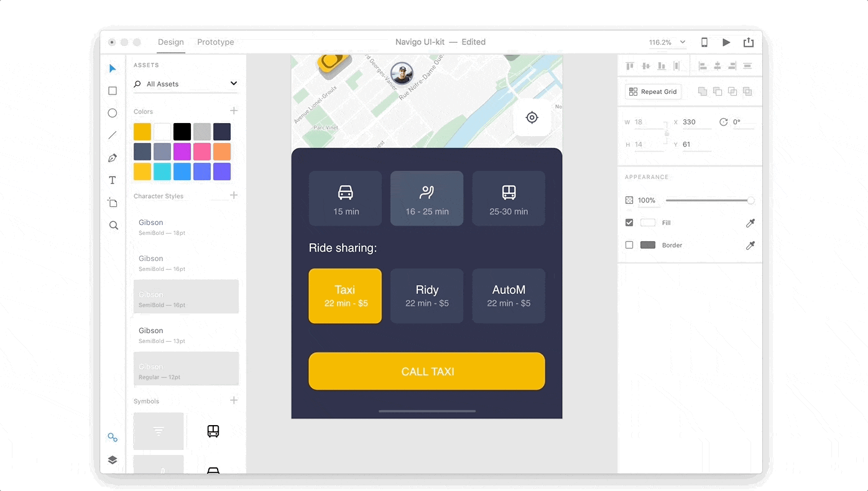
Task: Select the bus symbol thumbnail
Action: coord(213,431)
